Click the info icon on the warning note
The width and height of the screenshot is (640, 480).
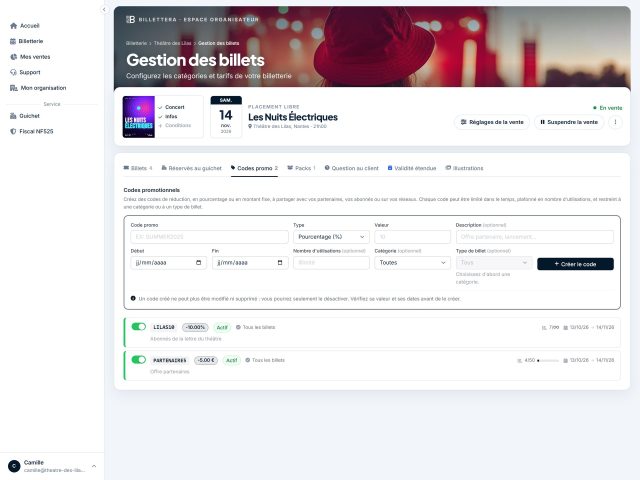(x=133, y=298)
